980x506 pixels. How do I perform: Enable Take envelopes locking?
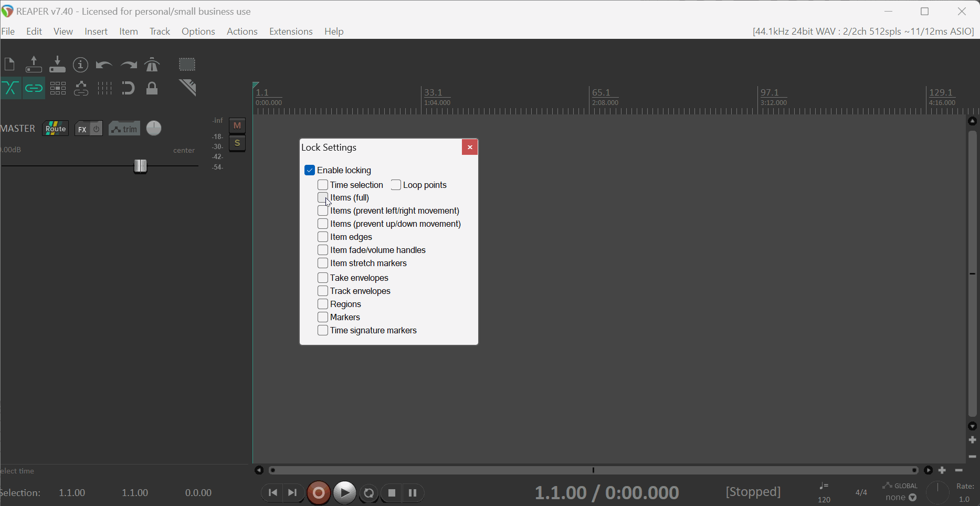323,278
